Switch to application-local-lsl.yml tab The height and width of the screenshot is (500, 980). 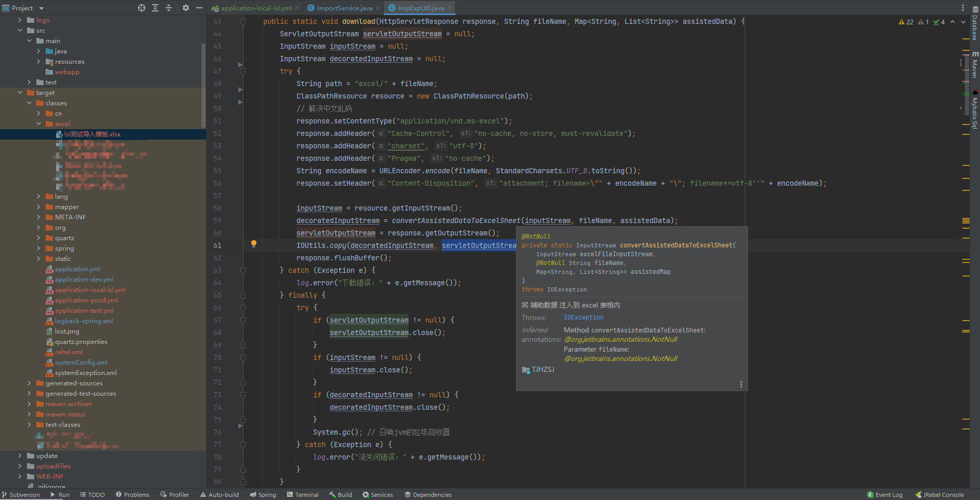(x=255, y=8)
